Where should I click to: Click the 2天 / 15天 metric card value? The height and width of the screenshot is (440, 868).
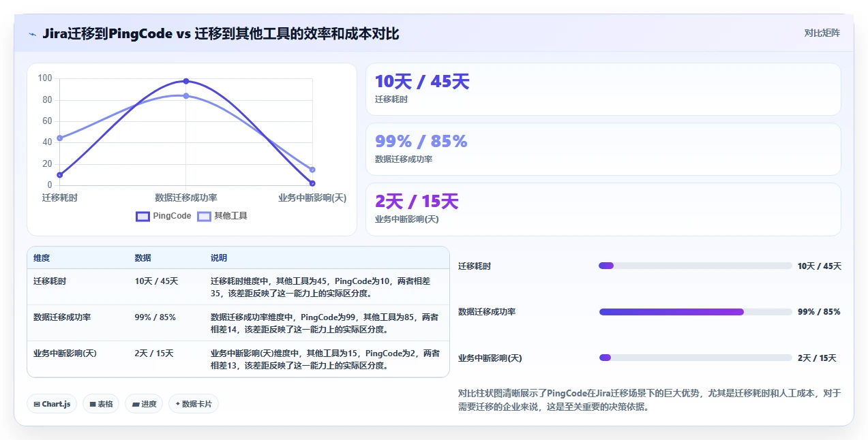pos(417,202)
